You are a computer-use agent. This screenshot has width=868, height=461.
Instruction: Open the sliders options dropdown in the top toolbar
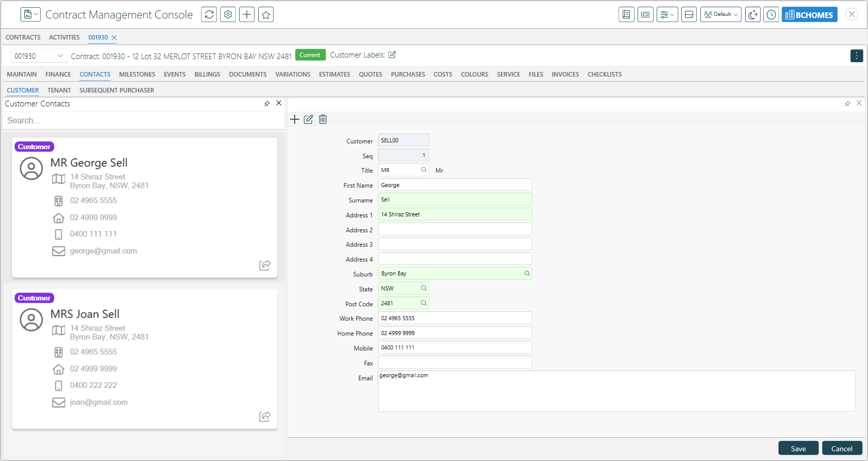pos(667,14)
